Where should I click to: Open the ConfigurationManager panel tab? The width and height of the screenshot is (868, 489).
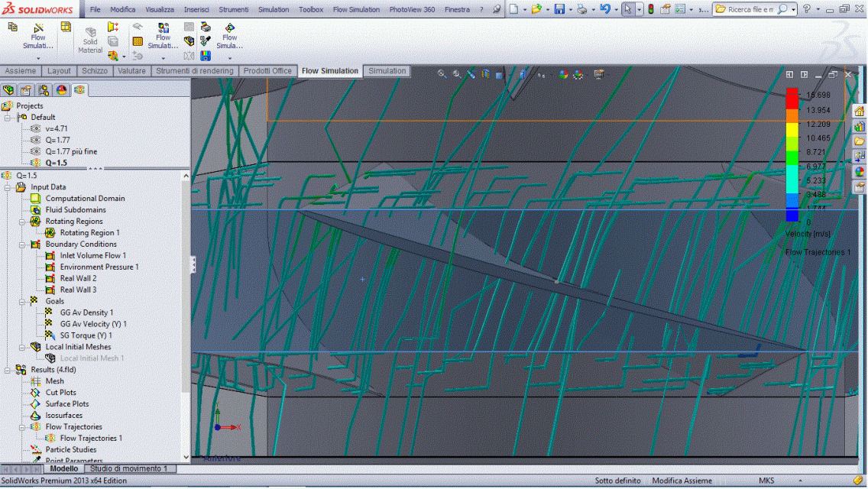pyautogui.click(x=44, y=89)
